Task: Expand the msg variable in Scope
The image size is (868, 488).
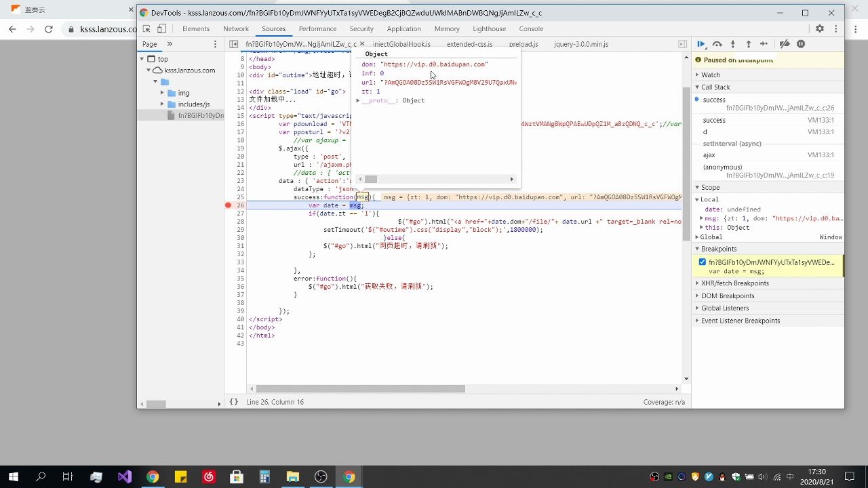Action: (x=701, y=218)
